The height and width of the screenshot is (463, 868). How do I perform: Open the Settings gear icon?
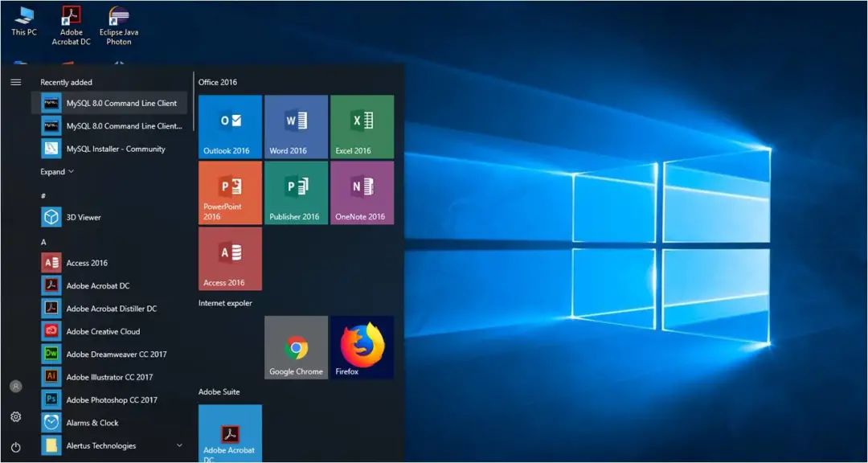pyautogui.click(x=16, y=416)
